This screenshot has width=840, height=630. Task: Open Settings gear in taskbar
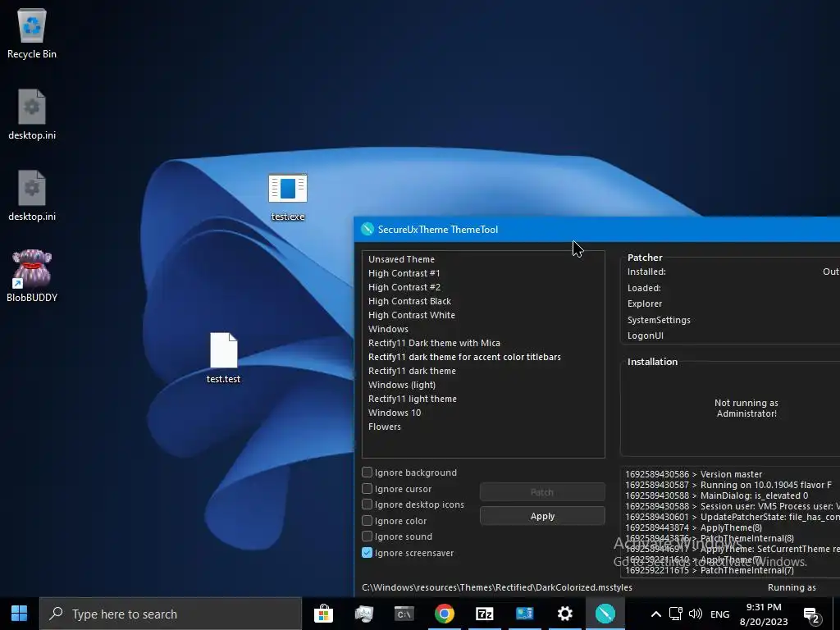pyautogui.click(x=564, y=614)
